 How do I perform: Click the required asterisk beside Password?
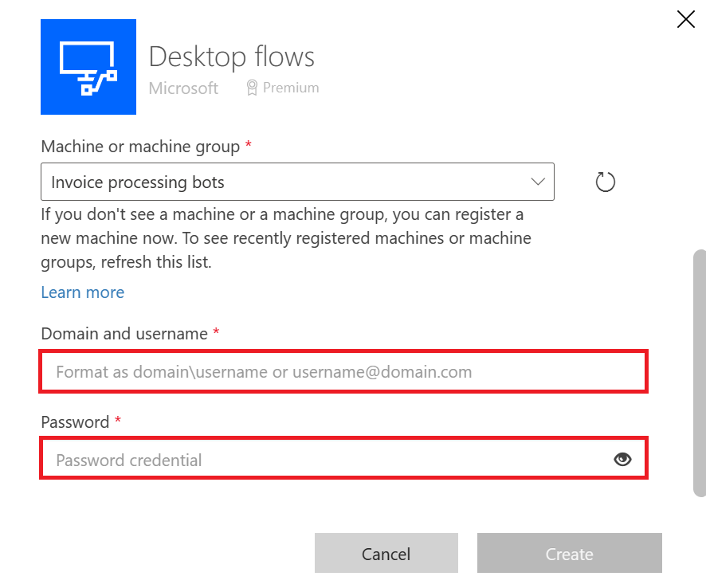117,421
